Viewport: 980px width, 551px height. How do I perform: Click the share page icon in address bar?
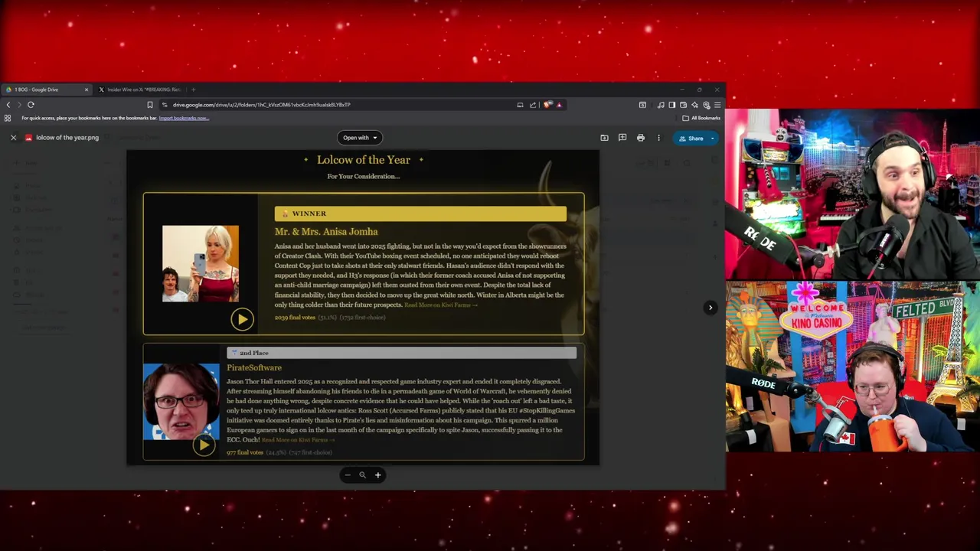533,105
